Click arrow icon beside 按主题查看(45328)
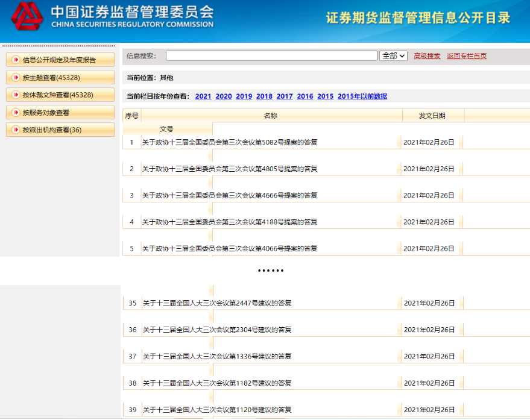The height and width of the screenshot is (420, 530). 16,78
